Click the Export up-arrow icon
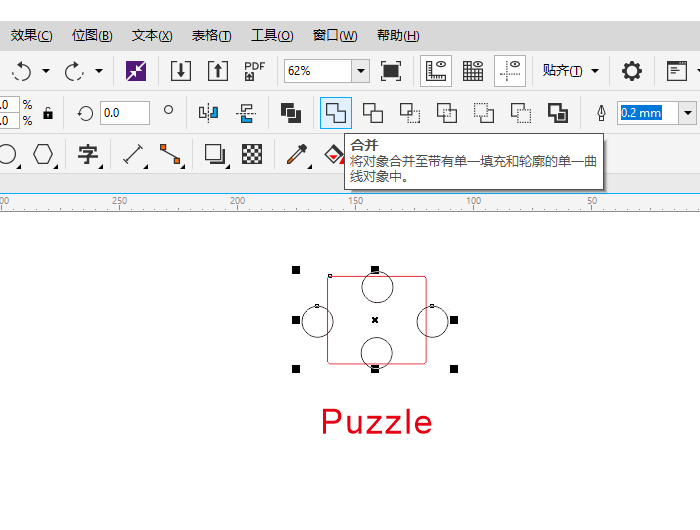 [218, 71]
